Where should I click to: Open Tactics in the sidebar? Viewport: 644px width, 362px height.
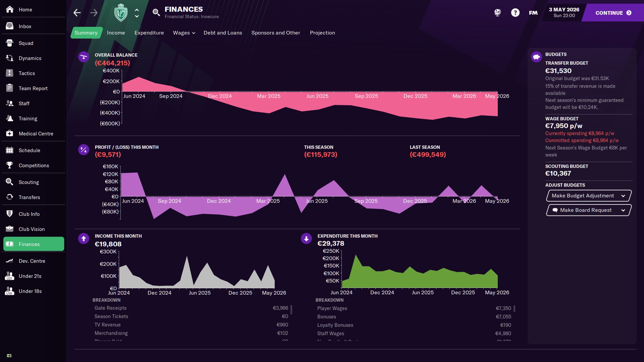tap(26, 73)
